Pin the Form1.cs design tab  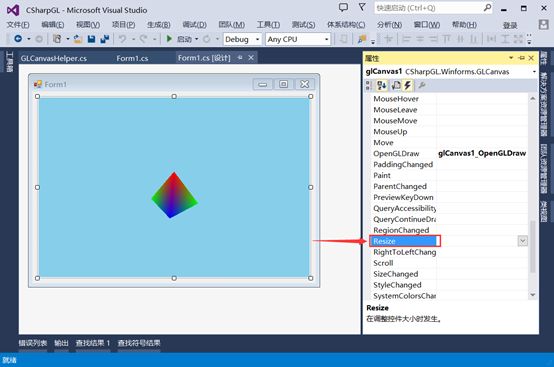click(x=240, y=58)
